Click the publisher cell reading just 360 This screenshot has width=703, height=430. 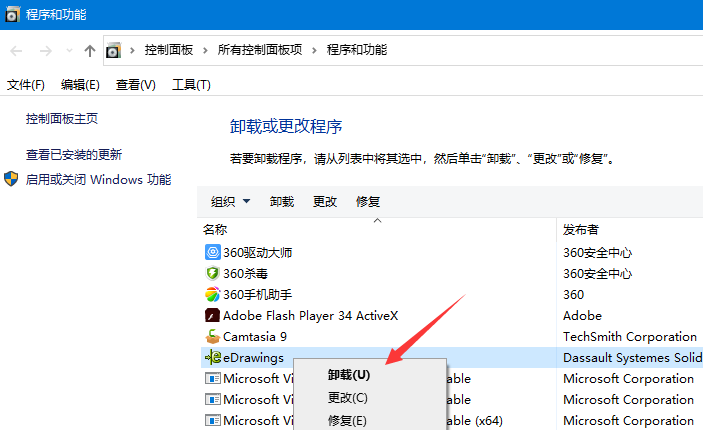(573, 295)
